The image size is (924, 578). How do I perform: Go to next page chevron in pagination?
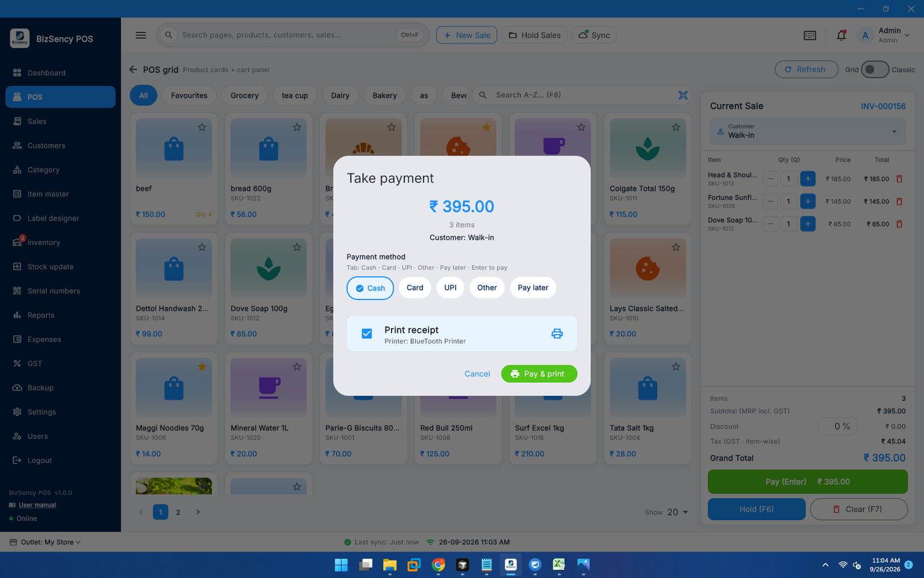198,512
